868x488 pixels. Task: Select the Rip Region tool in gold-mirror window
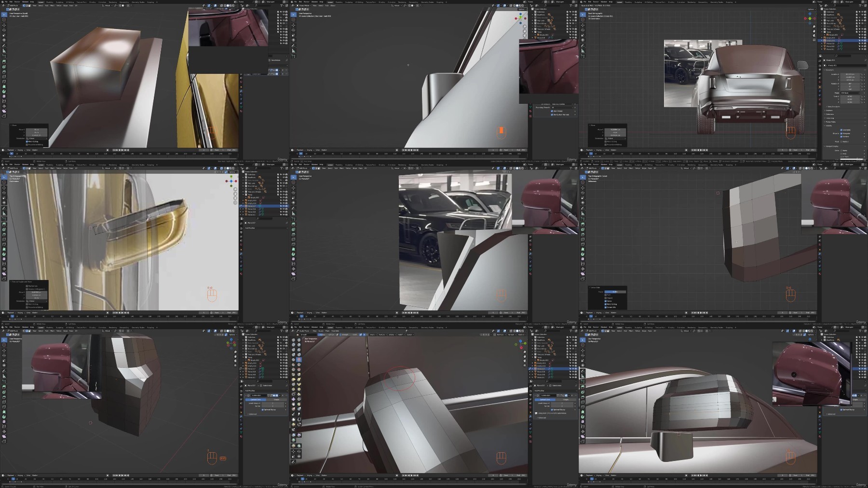[x=4, y=279]
